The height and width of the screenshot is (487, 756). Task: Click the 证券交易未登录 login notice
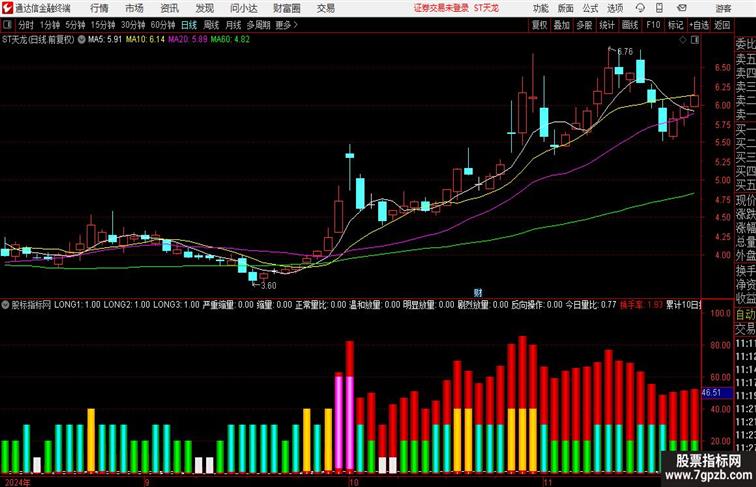click(x=441, y=8)
